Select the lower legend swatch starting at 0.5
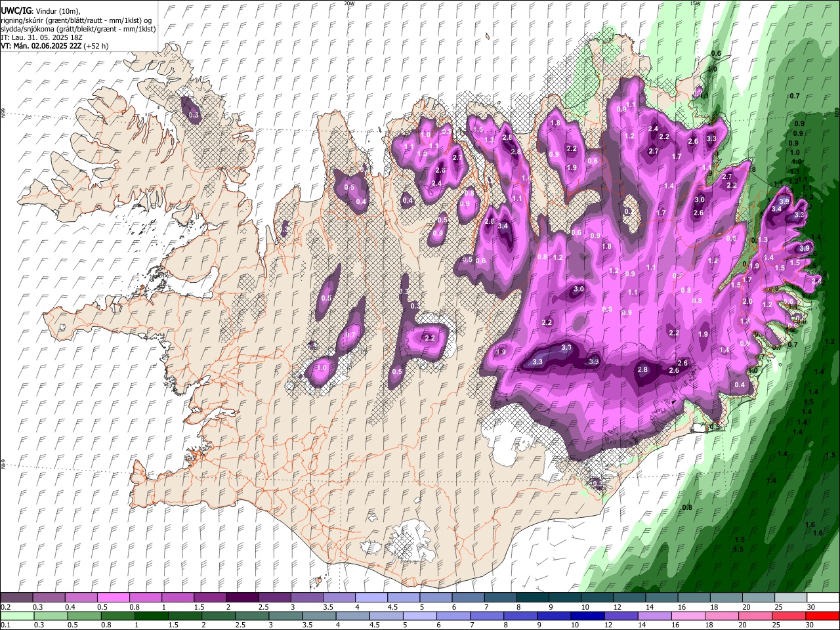The image size is (840, 630). click(85, 616)
